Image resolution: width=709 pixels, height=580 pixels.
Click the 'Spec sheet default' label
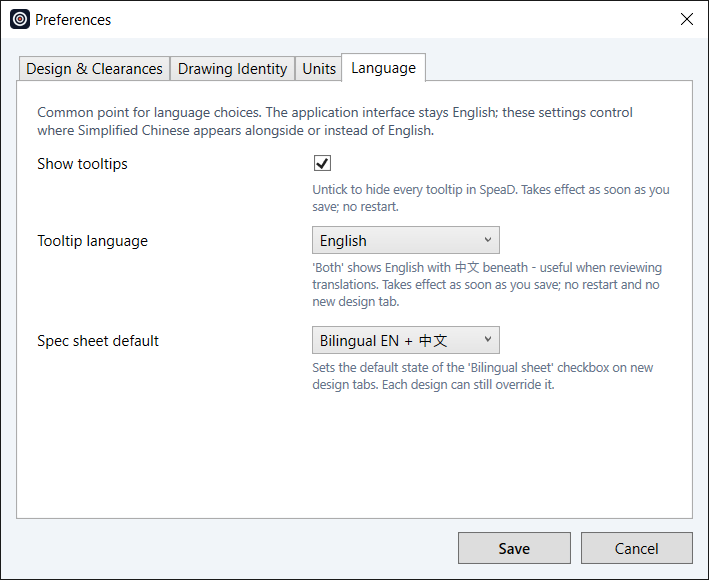point(98,340)
